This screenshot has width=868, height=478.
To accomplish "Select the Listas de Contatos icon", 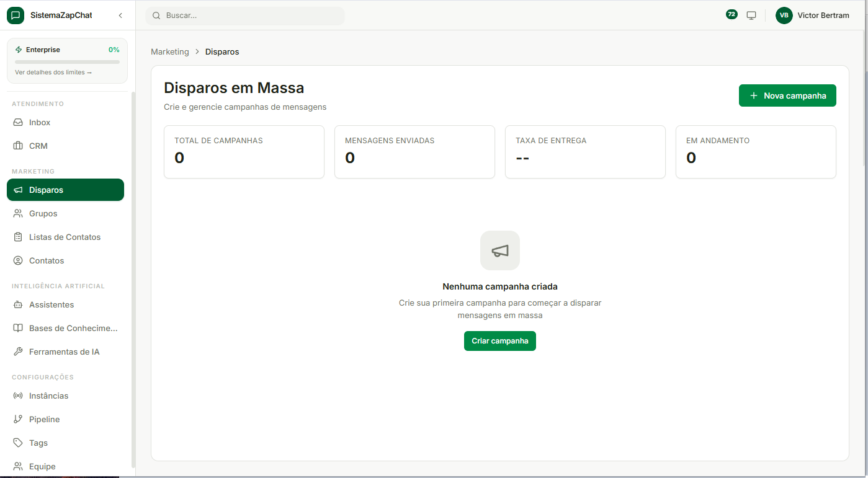I will [18, 236].
